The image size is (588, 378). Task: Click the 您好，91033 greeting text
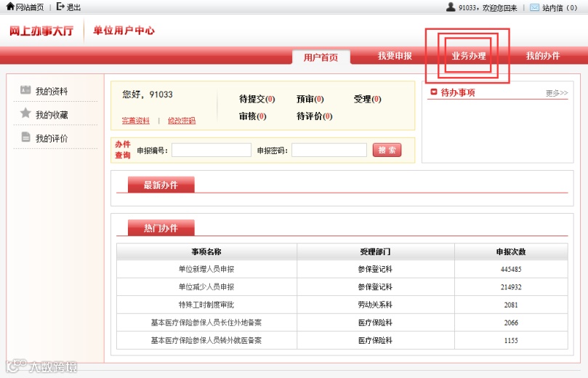click(148, 94)
